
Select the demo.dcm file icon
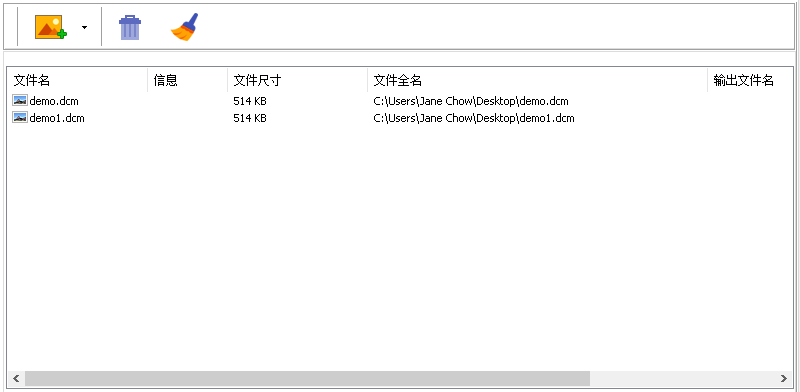click(x=20, y=101)
